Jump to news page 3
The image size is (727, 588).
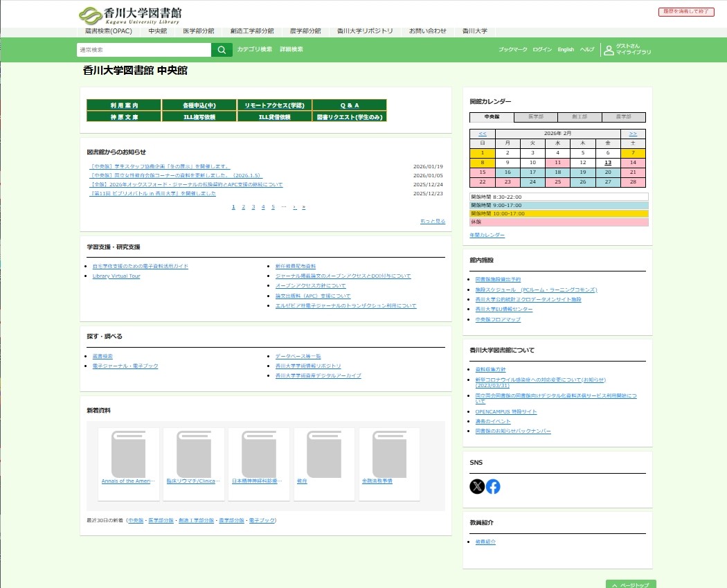pos(253,207)
